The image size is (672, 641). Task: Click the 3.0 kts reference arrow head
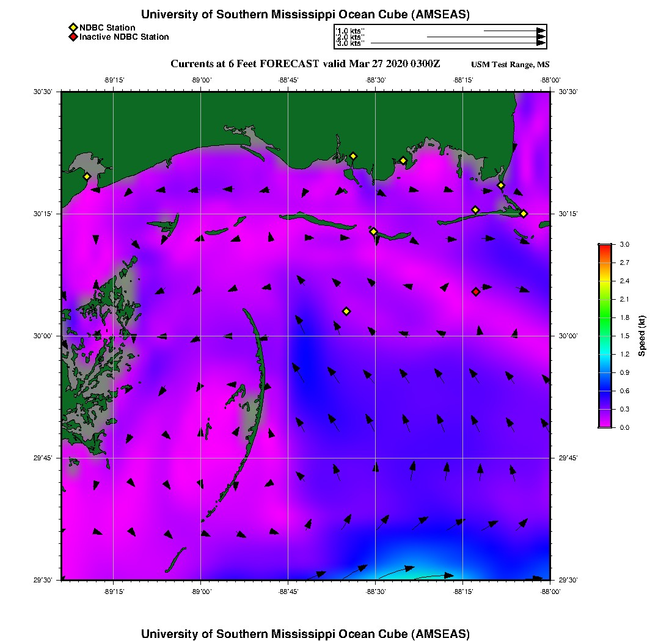(x=541, y=43)
